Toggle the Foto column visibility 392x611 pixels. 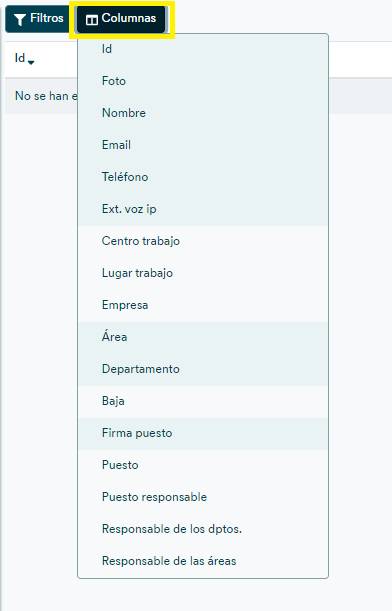(x=203, y=81)
